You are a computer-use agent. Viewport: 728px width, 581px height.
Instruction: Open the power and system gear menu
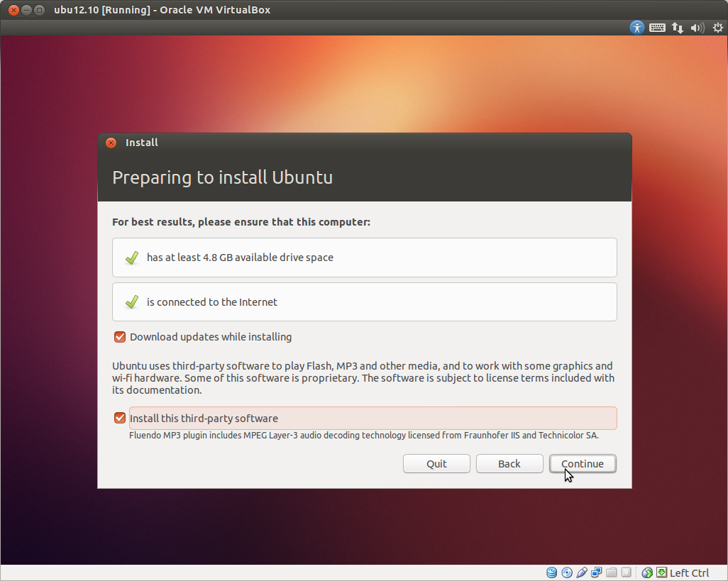pyautogui.click(x=718, y=28)
